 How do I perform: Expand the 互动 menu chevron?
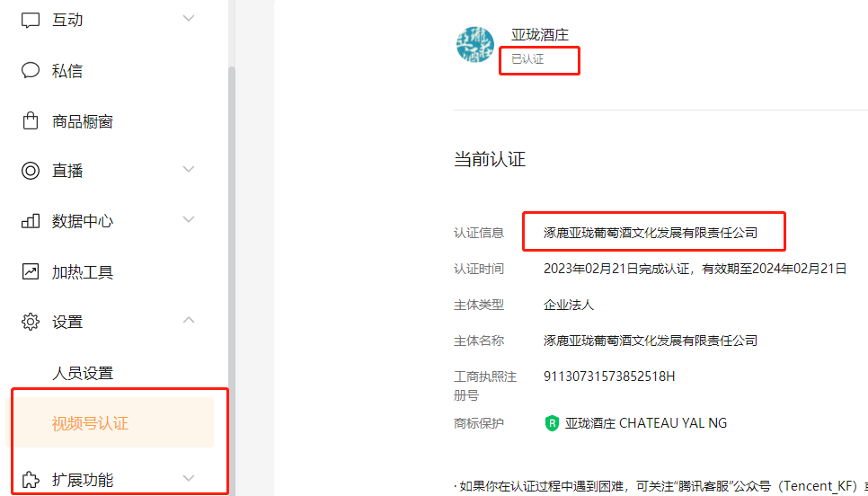(189, 18)
